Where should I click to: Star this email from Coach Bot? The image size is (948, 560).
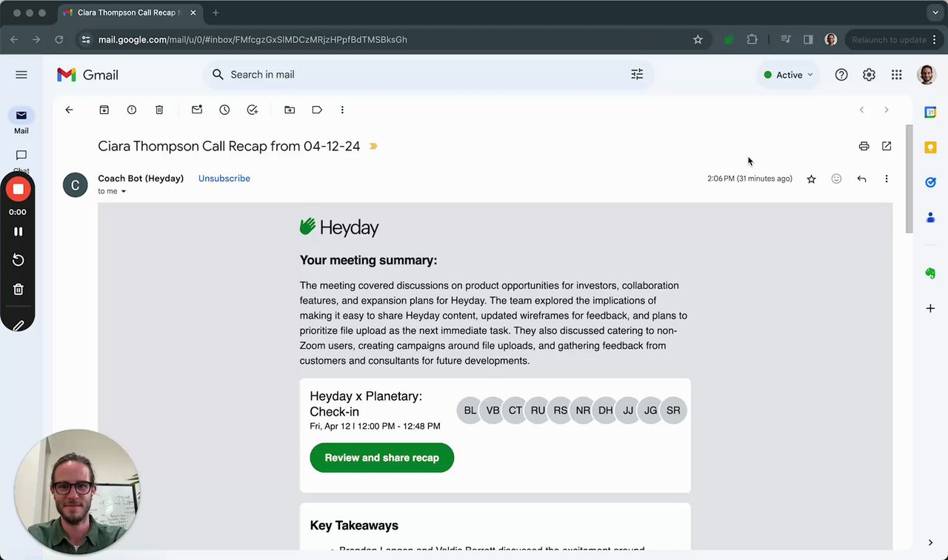pyautogui.click(x=811, y=179)
